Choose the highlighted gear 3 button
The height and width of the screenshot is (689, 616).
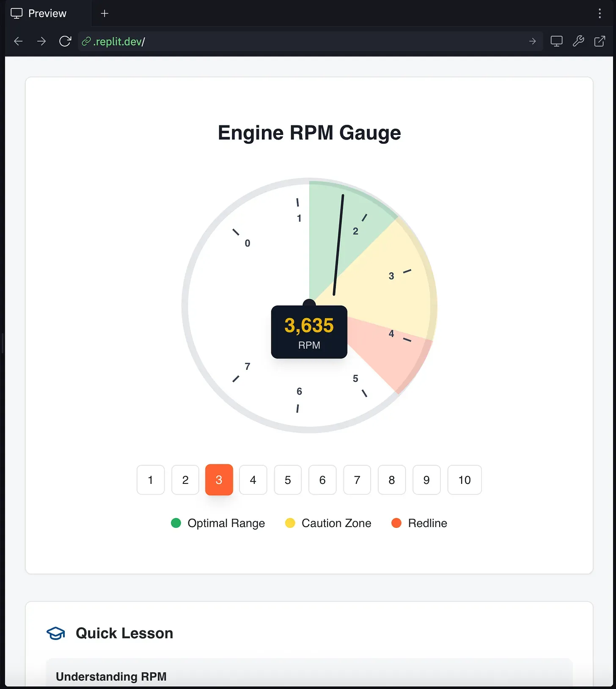(219, 480)
